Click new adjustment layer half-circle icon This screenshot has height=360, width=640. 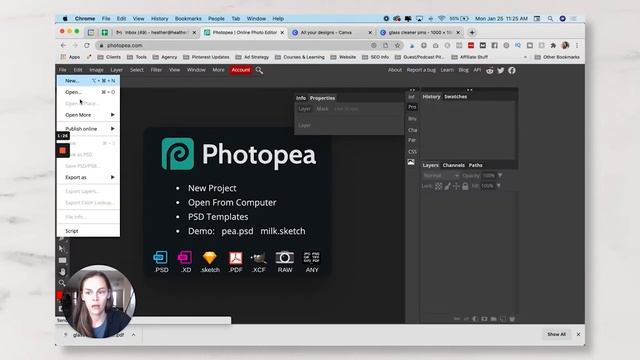(x=475, y=319)
